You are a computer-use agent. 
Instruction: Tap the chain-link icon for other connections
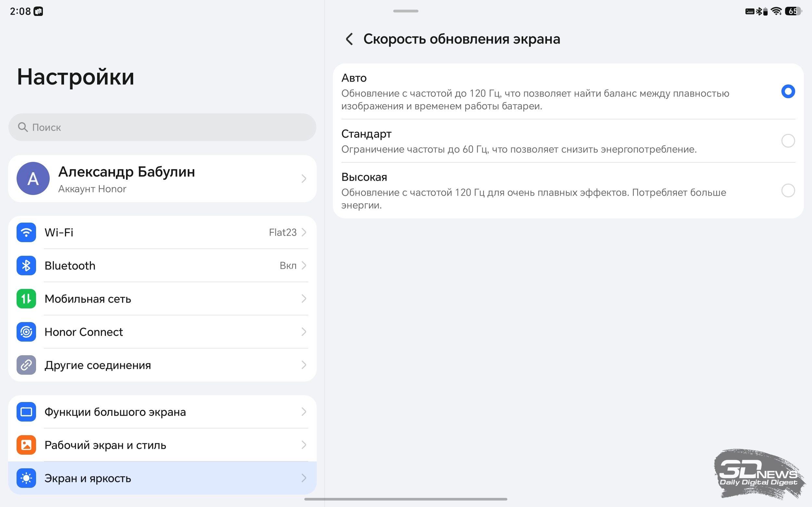[26, 365]
